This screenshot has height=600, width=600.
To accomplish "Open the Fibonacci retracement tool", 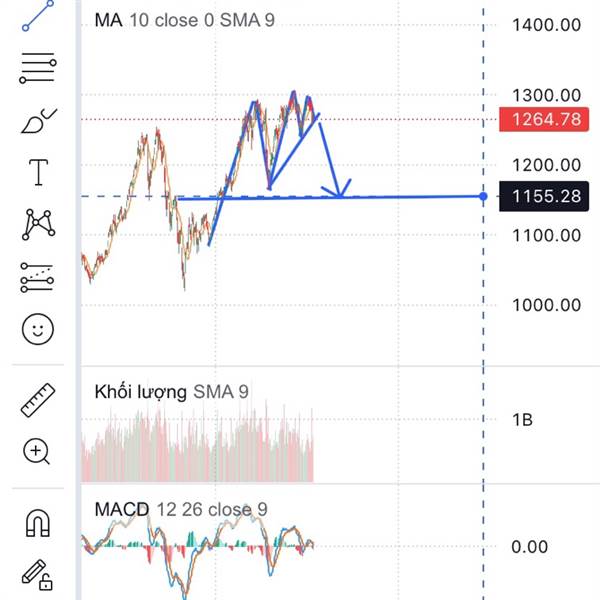I will point(38,68).
